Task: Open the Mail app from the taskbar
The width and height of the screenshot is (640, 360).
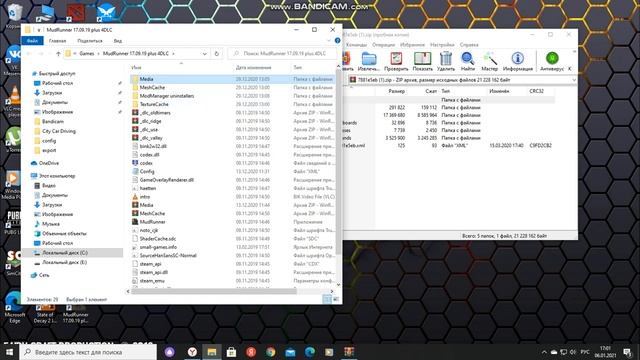Action: point(290,351)
